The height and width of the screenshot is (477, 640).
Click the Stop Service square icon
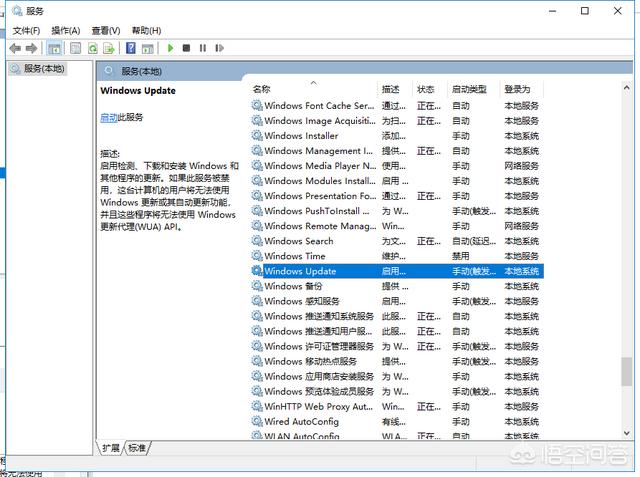pyautogui.click(x=187, y=48)
